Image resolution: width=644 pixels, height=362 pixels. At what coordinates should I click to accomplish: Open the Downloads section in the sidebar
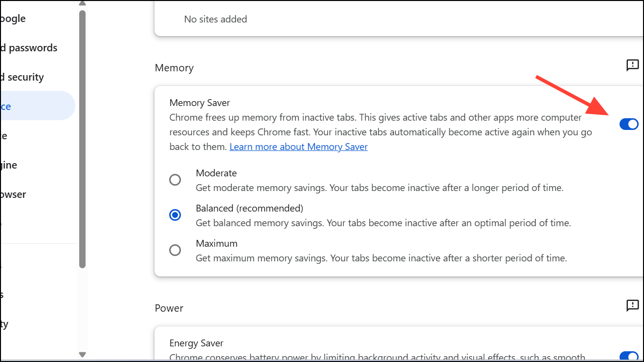(x=2, y=295)
